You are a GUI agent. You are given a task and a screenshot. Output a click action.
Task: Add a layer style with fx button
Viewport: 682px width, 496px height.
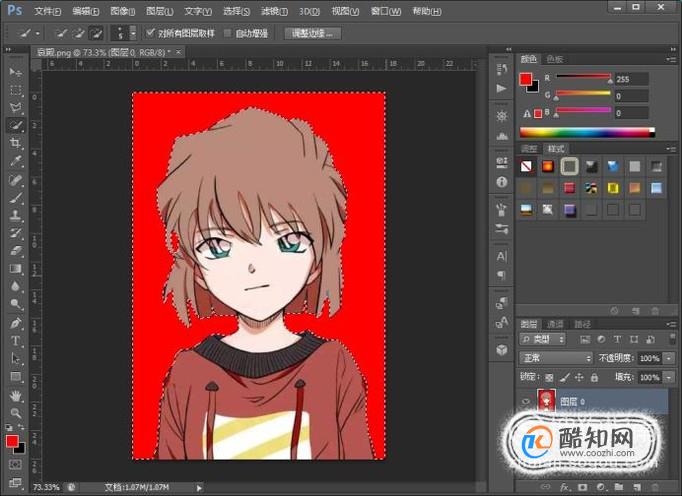click(x=565, y=487)
